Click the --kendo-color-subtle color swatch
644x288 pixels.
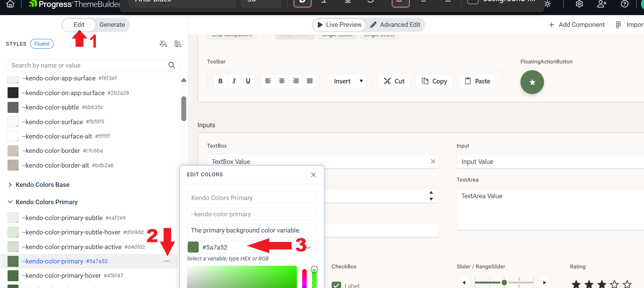click(13, 107)
